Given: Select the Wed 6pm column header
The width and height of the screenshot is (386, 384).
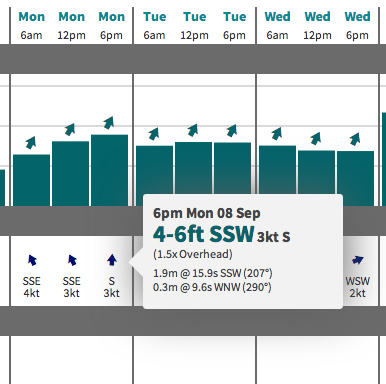Looking at the screenshot, I should click(x=357, y=25).
